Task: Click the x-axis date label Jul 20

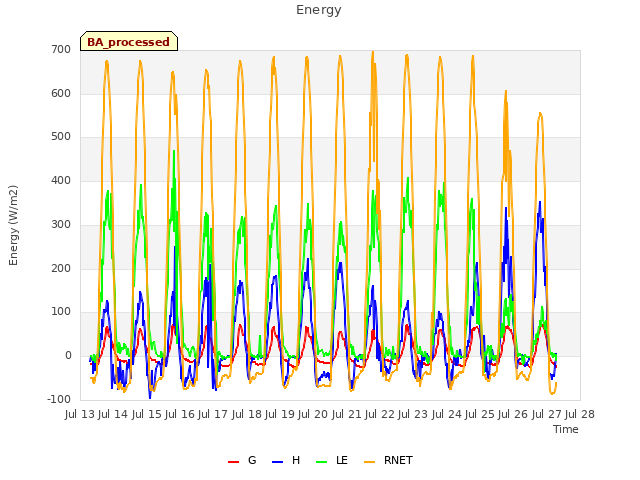Action: click(313, 414)
